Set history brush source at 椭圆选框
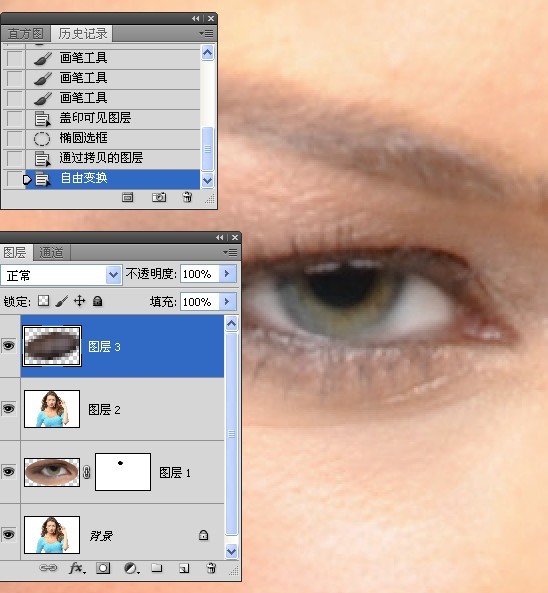Viewport: 548px width, 593px height. click(x=14, y=138)
